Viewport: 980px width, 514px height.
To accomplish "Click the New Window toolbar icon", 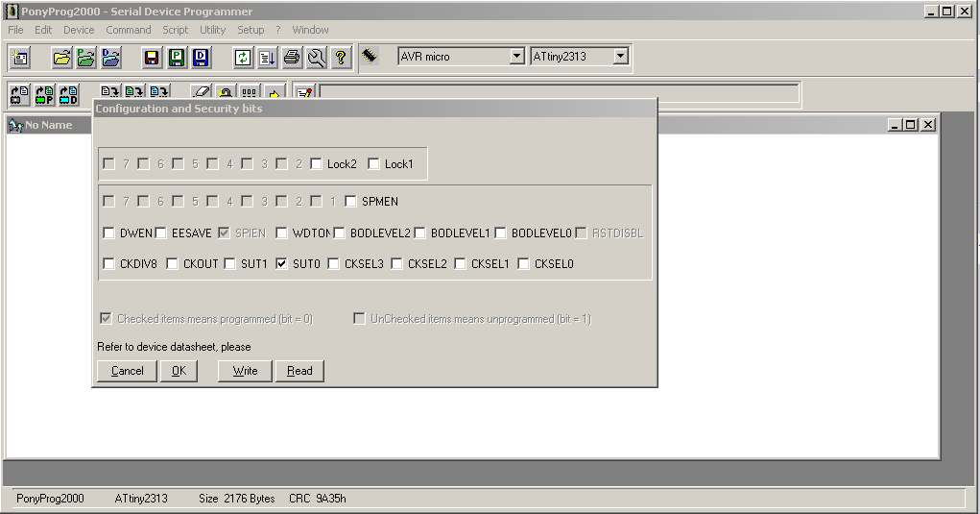I will (x=20, y=58).
